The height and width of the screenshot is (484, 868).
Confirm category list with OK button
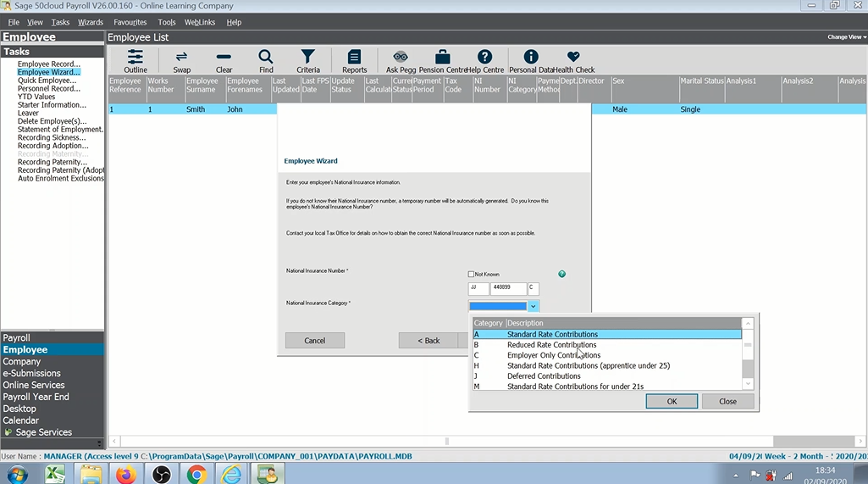(x=672, y=402)
